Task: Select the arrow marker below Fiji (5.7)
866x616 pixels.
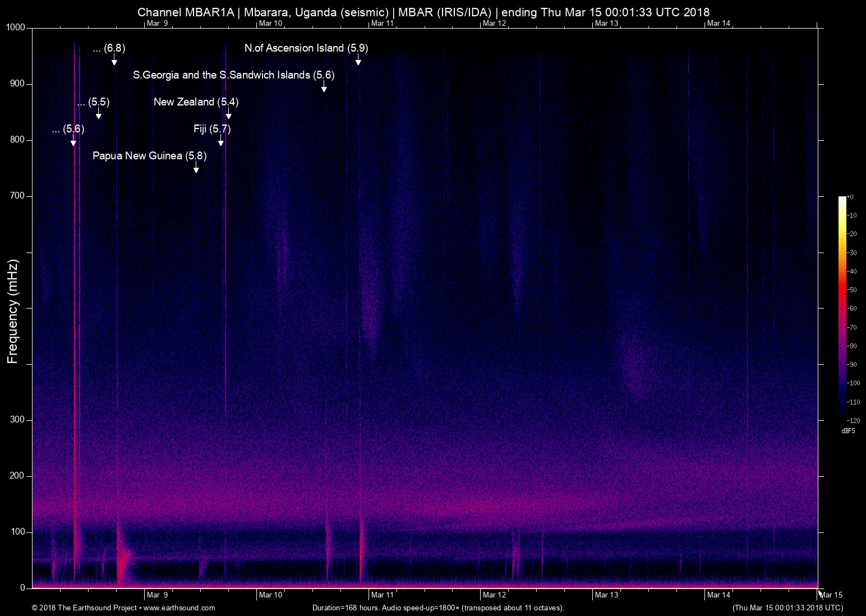Action: click(221, 141)
